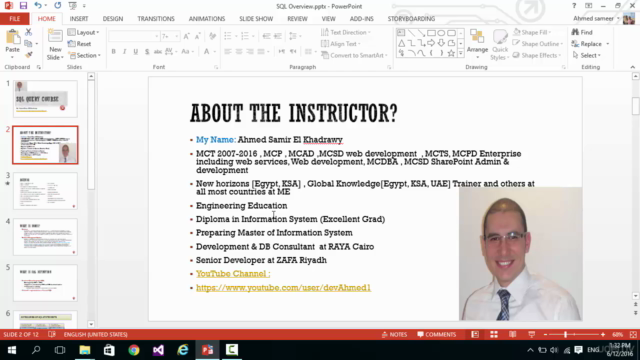Image resolution: width=640 pixels, height=360 pixels.
Task: Toggle text Shadow formatting
Action: (147, 51)
